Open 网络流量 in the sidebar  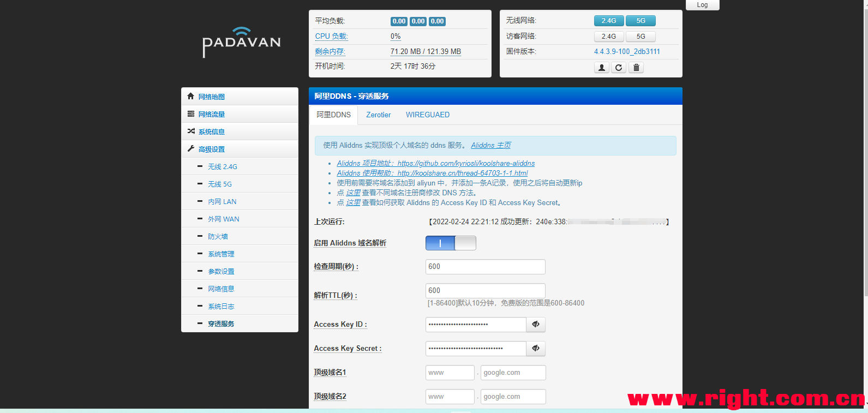[x=240, y=114]
